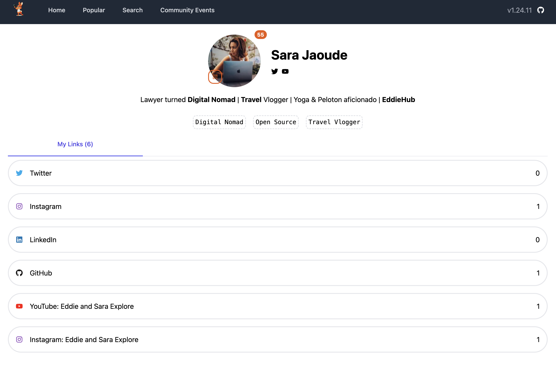Click the bold 'EddieHub' word in bio

tap(398, 99)
